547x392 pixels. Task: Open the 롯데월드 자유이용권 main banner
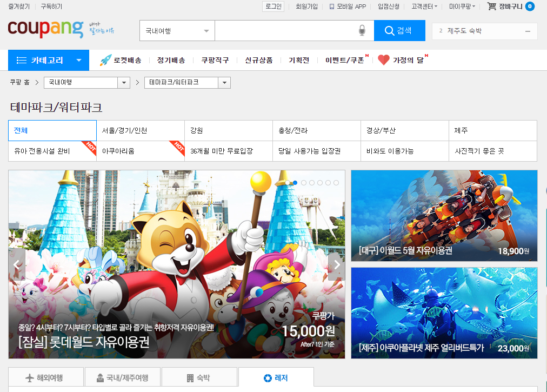click(x=177, y=264)
